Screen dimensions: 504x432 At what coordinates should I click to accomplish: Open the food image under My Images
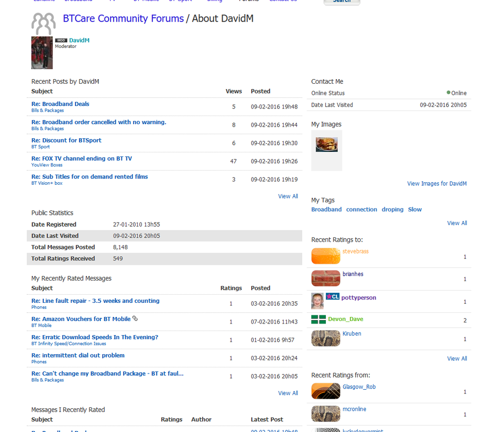pos(326,144)
